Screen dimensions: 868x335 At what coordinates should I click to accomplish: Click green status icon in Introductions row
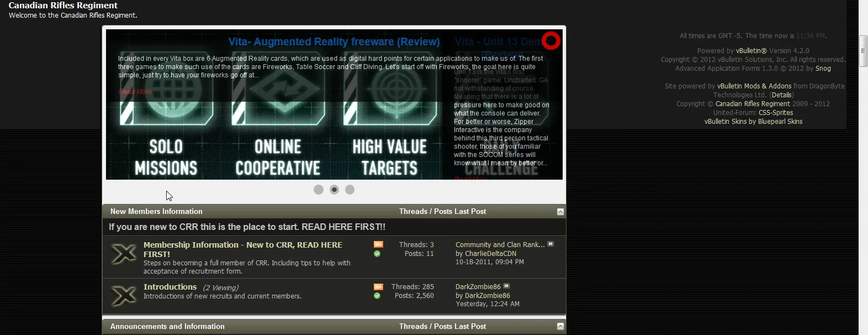(377, 296)
